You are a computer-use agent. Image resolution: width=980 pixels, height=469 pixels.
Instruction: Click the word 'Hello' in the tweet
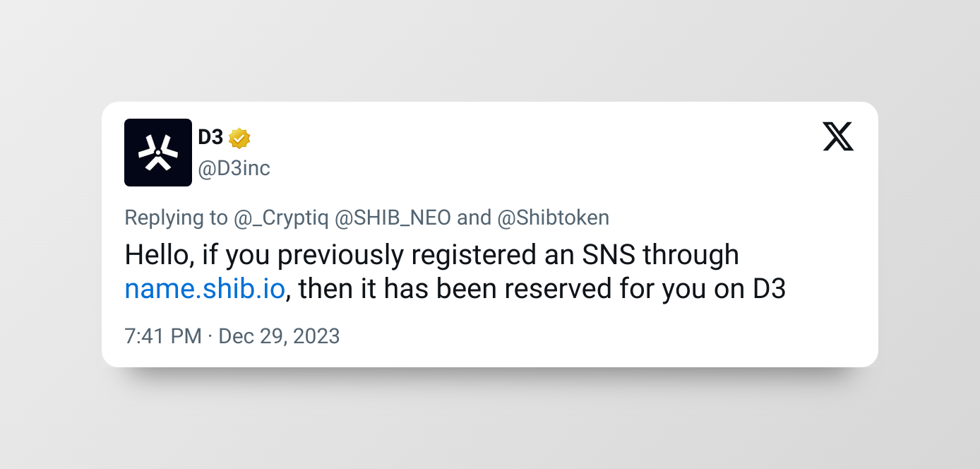[156, 255]
